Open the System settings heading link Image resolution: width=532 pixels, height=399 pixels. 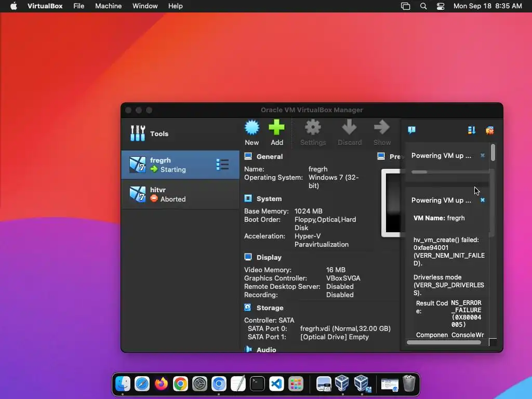pyautogui.click(x=269, y=199)
